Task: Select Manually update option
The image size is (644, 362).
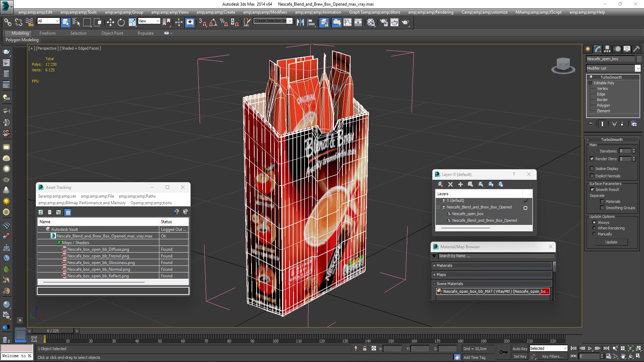Action: click(594, 234)
